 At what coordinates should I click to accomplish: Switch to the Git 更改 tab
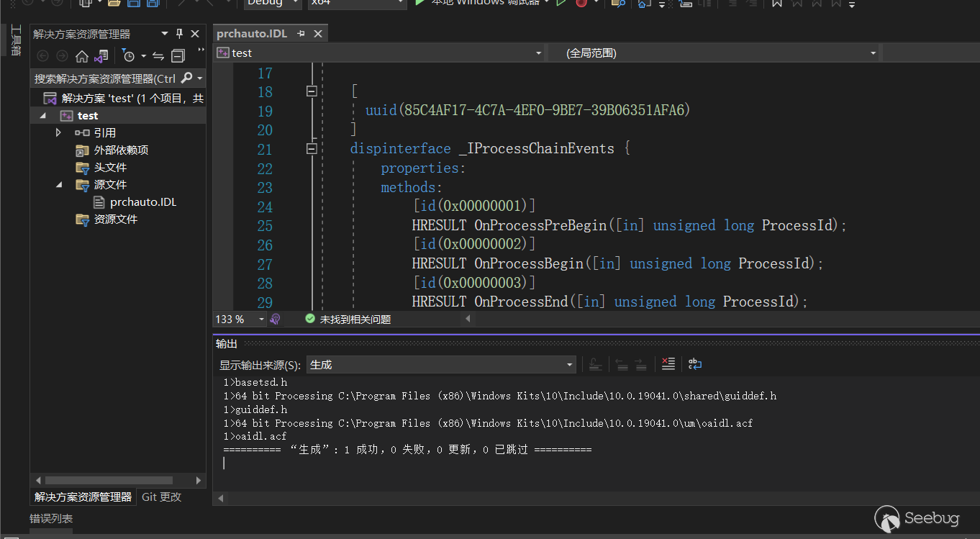click(162, 497)
